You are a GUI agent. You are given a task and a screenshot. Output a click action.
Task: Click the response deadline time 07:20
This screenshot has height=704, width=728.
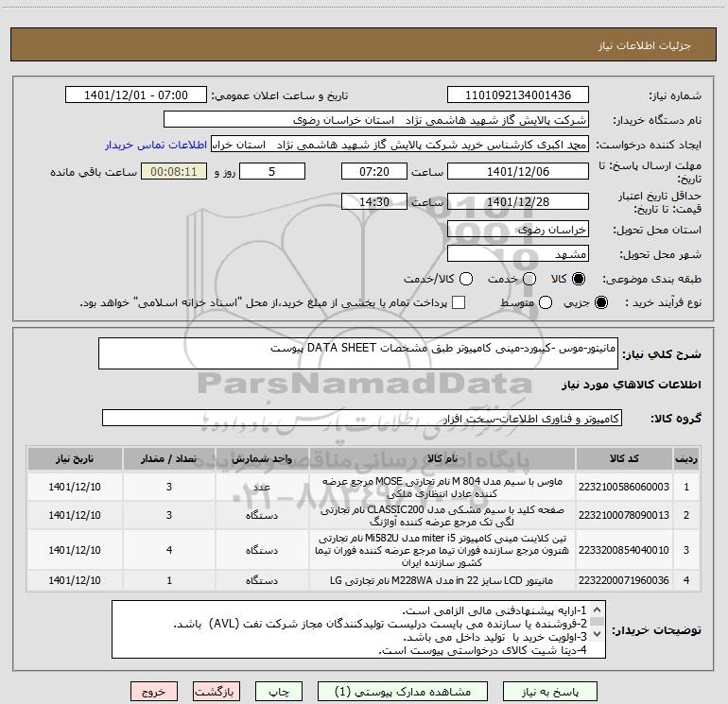[374, 171]
